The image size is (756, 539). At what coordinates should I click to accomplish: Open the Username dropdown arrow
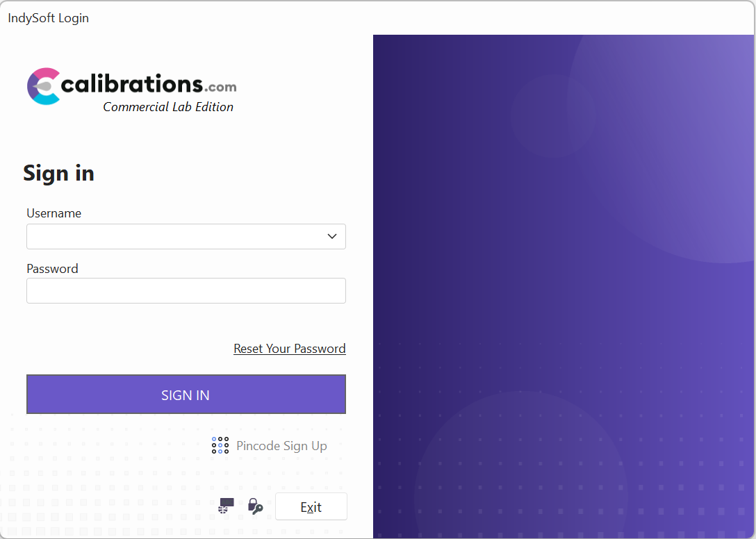pyautogui.click(x=332, y=237)
